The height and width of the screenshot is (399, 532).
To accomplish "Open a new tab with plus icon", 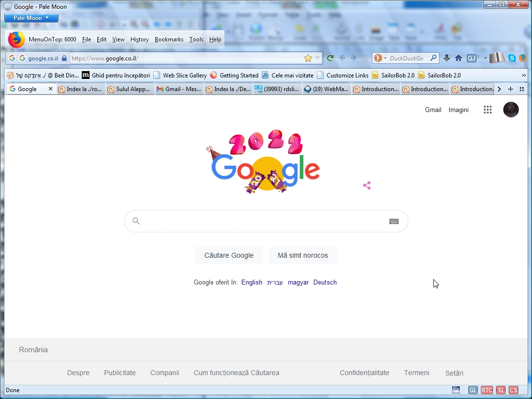I will [x=511, y=89].
